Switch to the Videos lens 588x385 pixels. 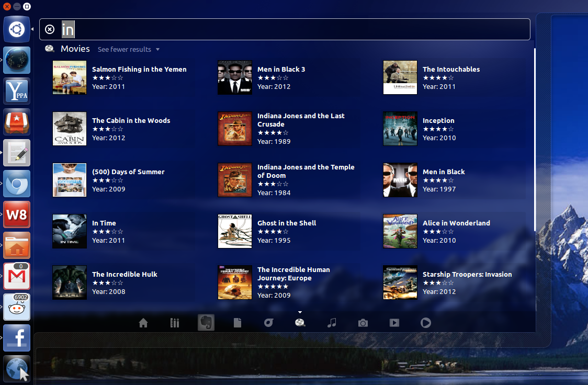coord(394,323)
